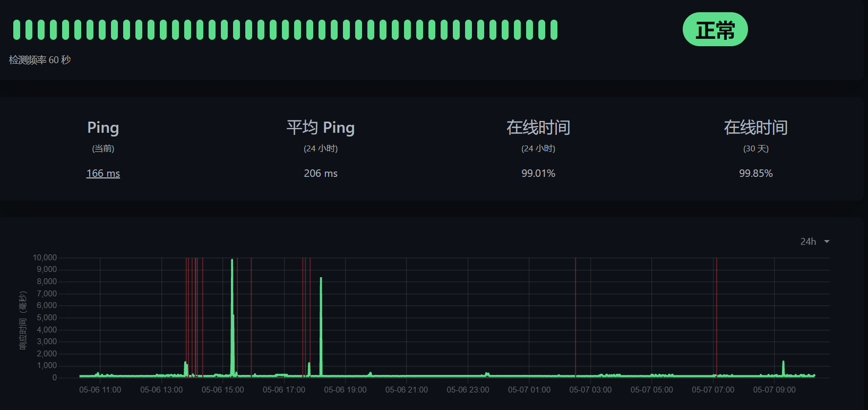Image resolution: width=868 pixels, height=410 pixels.
Task: Click the 05-06 17:00 x-axis label
Action: (284, 390)
